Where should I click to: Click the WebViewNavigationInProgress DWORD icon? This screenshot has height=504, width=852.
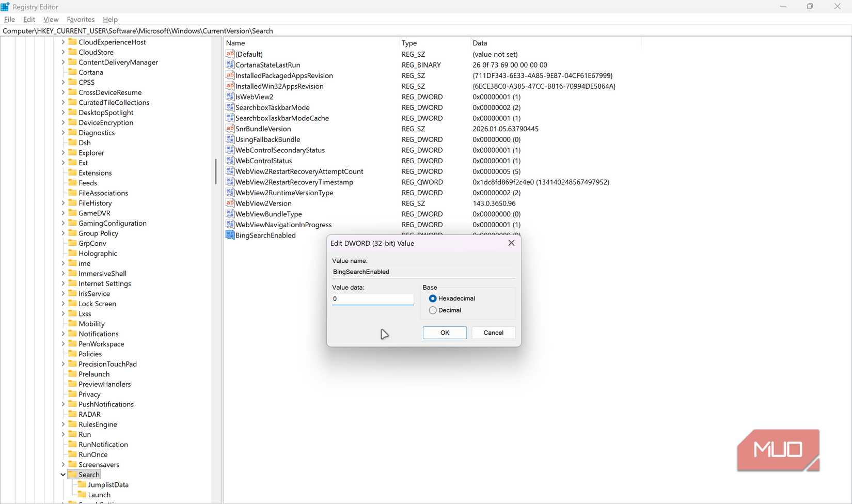(x=230, y=225)
